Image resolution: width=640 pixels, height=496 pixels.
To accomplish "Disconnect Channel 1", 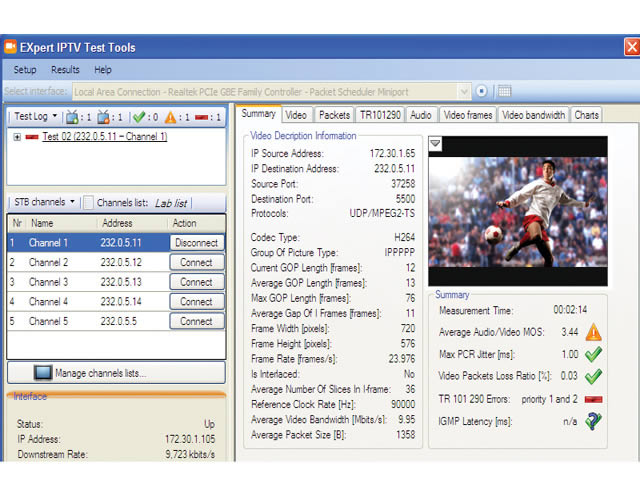I will pos(196,243).
